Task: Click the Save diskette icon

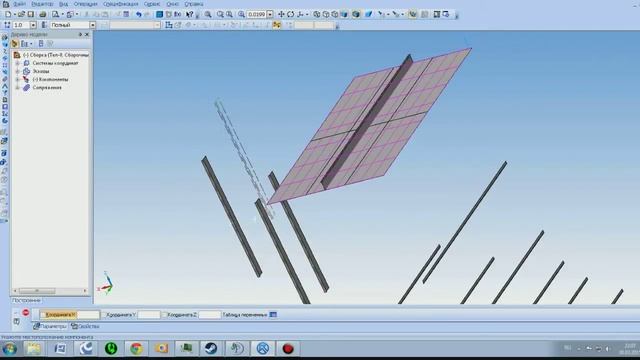Action: tap(31, 14)
